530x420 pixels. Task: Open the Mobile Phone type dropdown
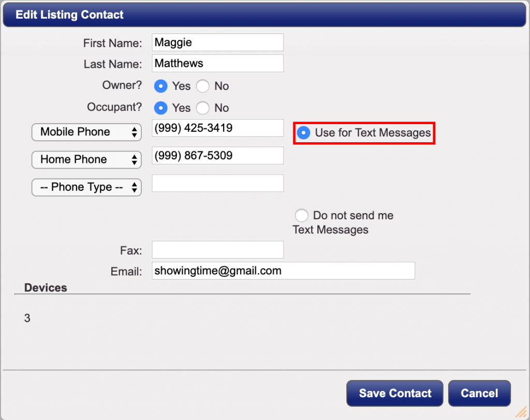pyautogui.click(x=86, y=132)
